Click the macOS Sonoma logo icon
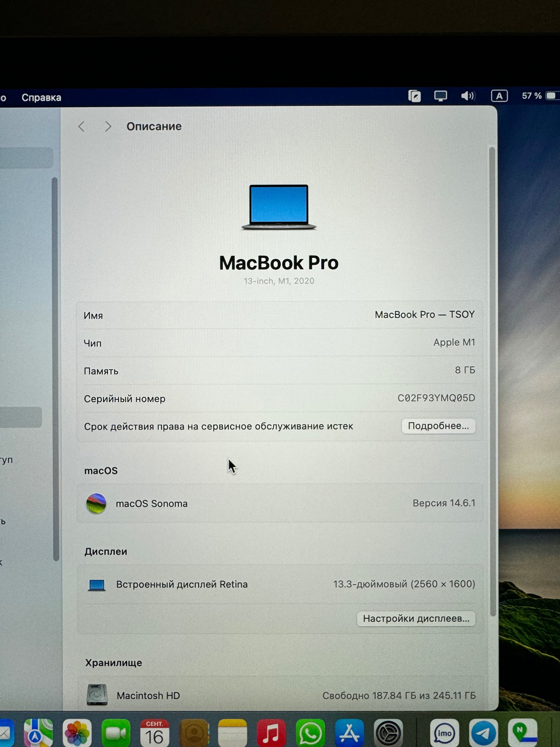 click(x=96, y=504)
